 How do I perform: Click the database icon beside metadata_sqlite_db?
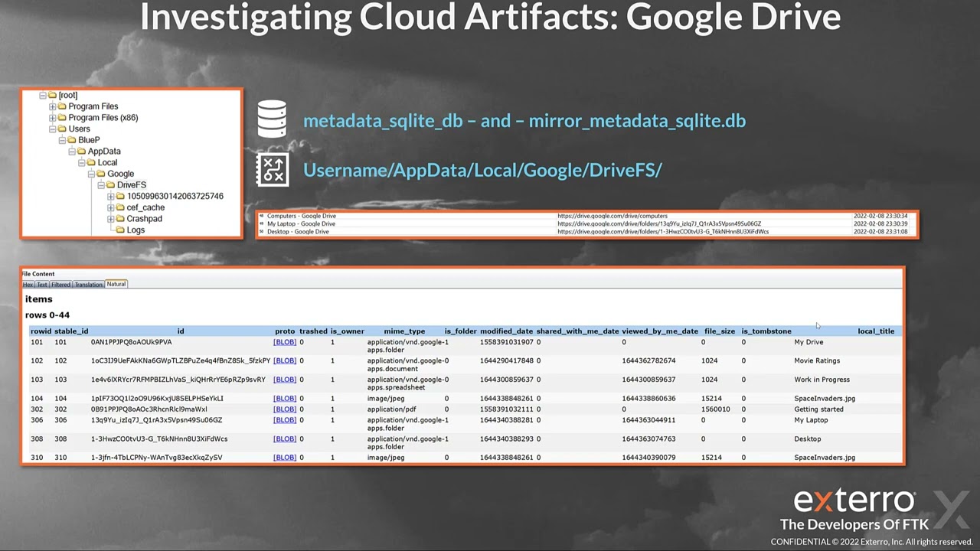tap(272, 119)
